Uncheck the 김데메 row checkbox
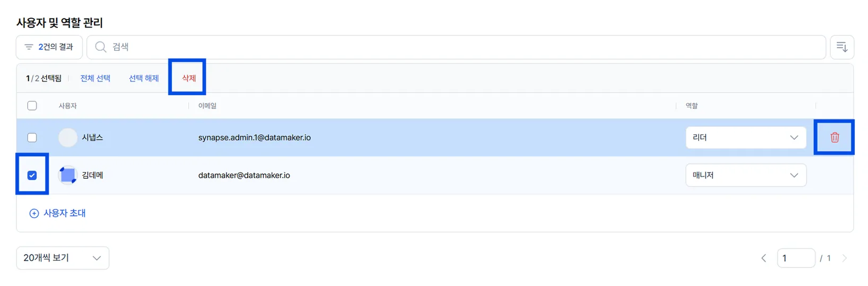 click(32, 175)
